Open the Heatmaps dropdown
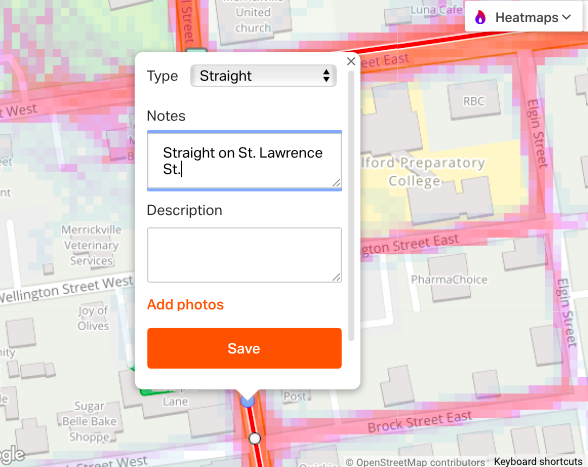 [524, 17]
